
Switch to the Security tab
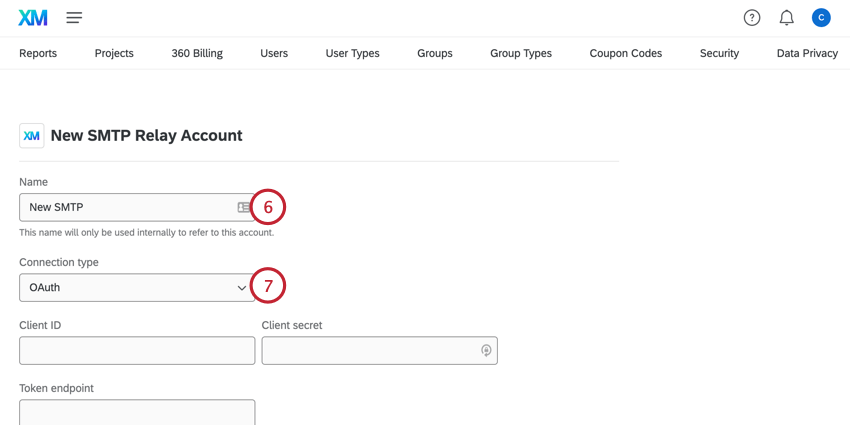pyautogui.click(x=719, y=53)
